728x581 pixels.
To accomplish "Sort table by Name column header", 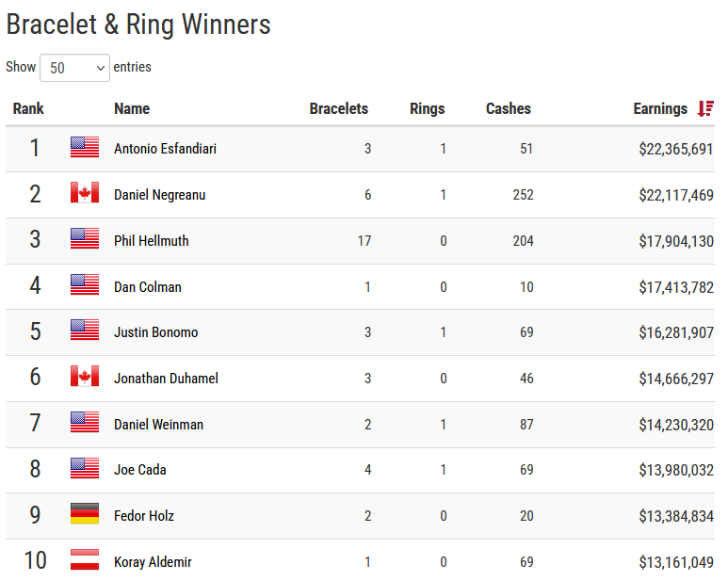I will coord(132,108).
